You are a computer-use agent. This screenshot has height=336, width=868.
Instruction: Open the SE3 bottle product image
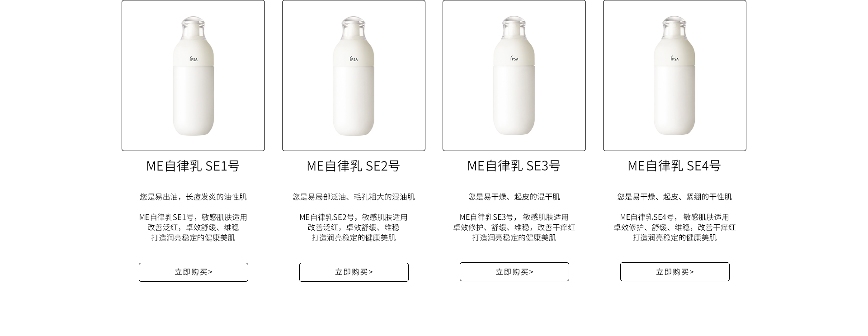tap(514, 76)
